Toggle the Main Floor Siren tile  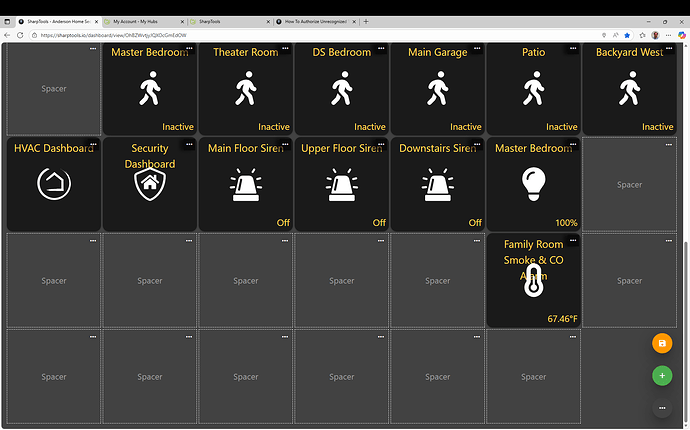[246, 184]
